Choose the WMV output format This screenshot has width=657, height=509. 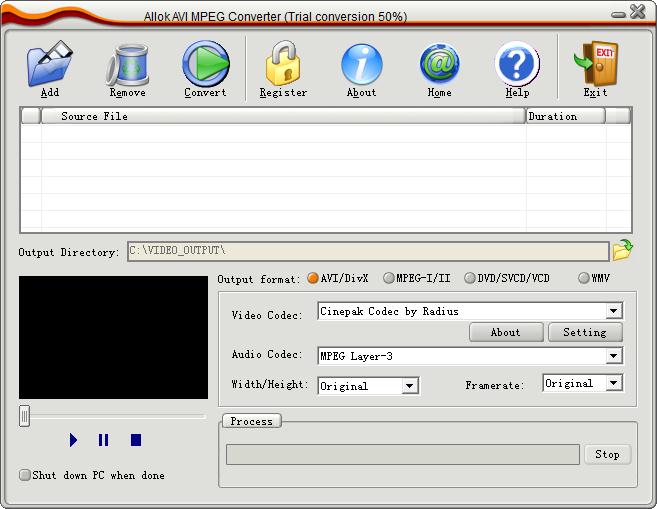(x=584, y=279)
